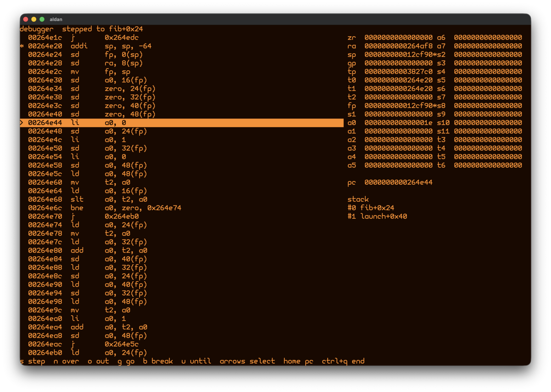This screenshot has height=392, width=551.
Task: Click the 'ctrl+q end' shortcut hint
Action: (343, 361)
